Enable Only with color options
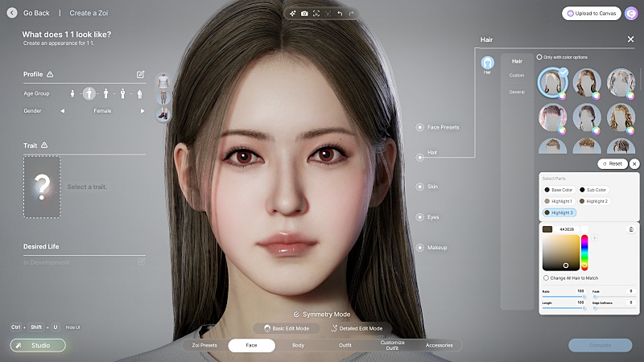Screen dimensions: 644x362 point(539,57)
